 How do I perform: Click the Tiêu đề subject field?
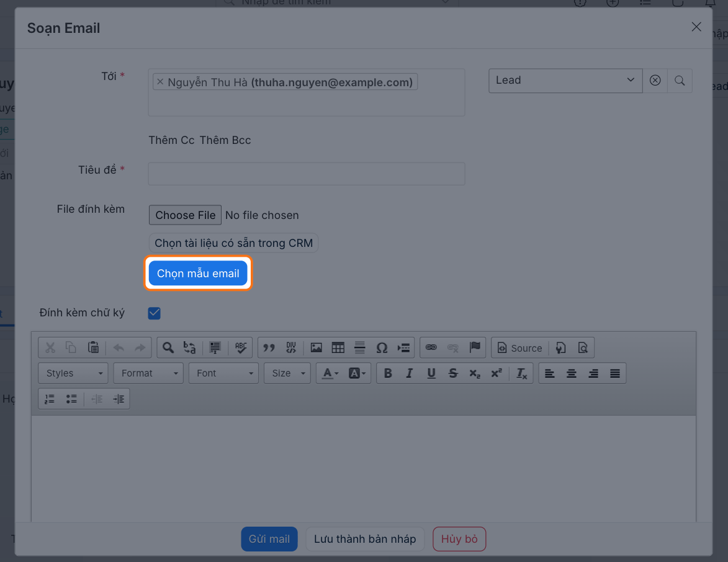pos(307,174)
